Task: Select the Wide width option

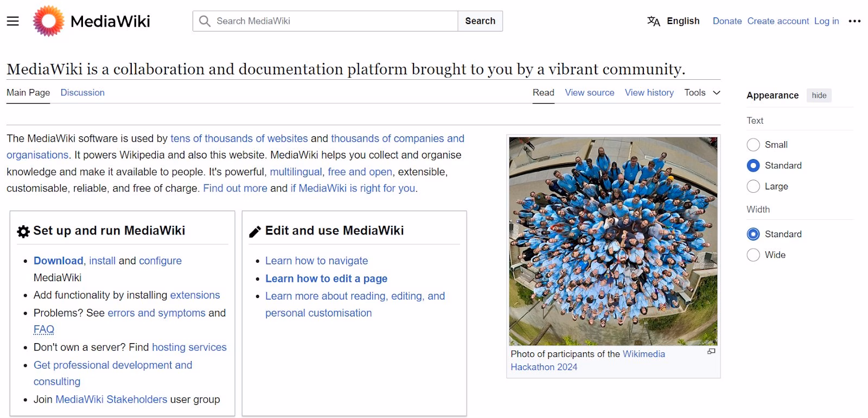Action: (x=753, y=255)
